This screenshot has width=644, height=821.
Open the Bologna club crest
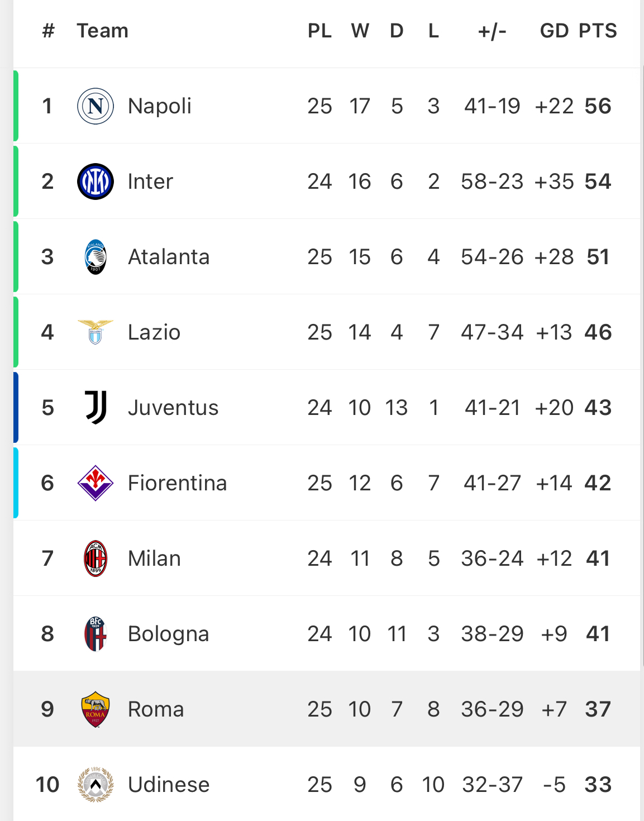pos(96,634)
